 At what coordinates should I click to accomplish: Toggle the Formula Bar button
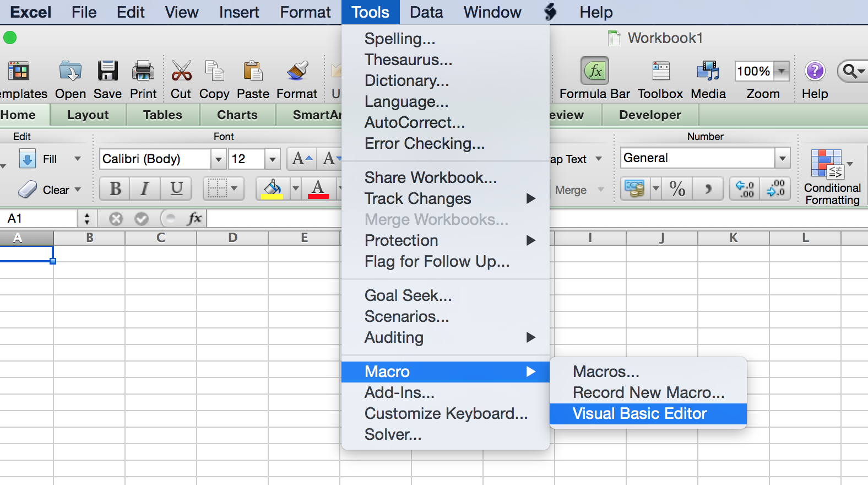[x=595, y=72]
